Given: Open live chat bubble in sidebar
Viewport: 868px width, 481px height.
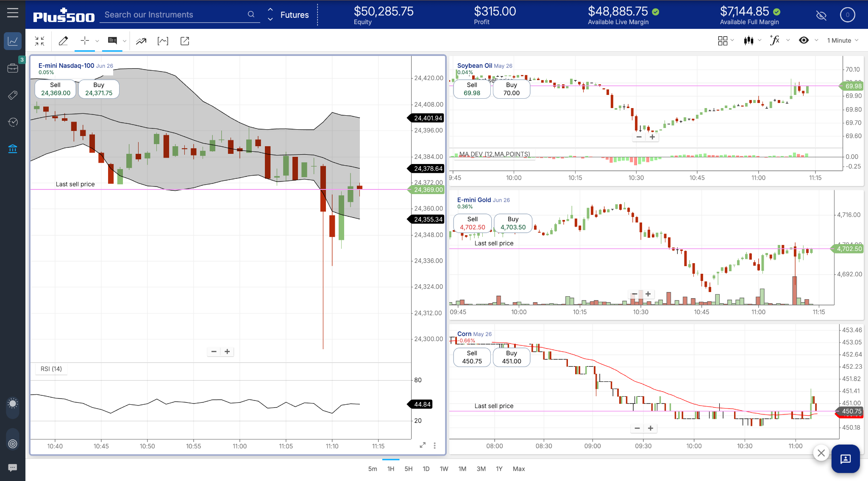Looking at the screenshot, I should click(13, 467).
